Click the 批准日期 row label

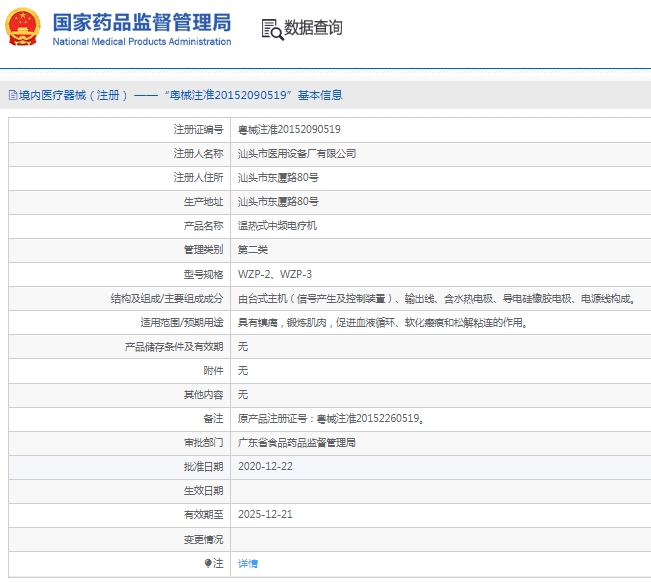(x=203, y=467)
